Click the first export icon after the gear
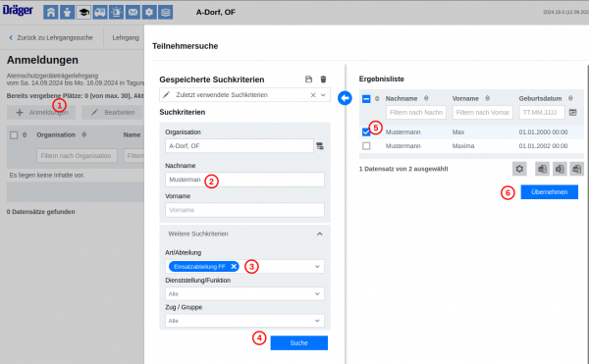 click(542, 169)
